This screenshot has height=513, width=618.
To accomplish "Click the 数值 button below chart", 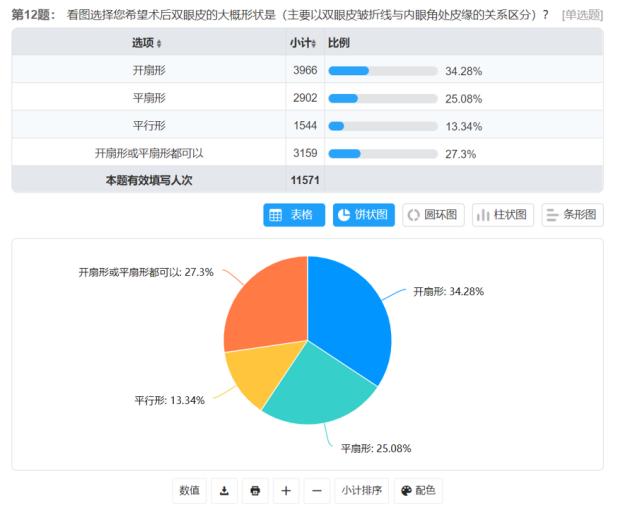I will (189, 491).
